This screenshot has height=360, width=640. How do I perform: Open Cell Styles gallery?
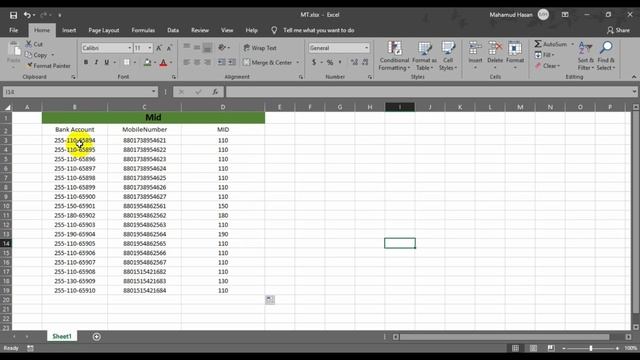click(x=448, y=56)
